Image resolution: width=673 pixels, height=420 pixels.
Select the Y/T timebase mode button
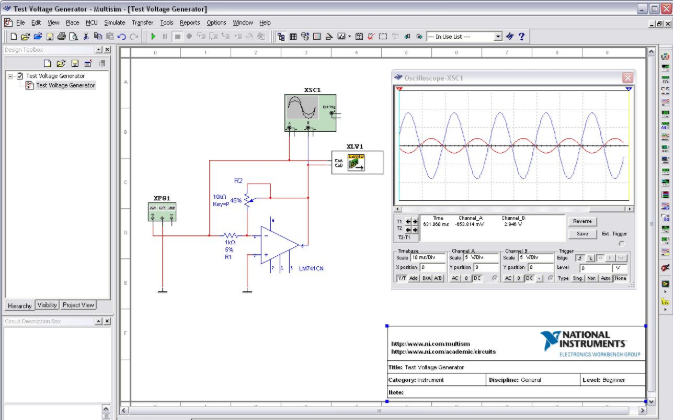pos(401,278)
